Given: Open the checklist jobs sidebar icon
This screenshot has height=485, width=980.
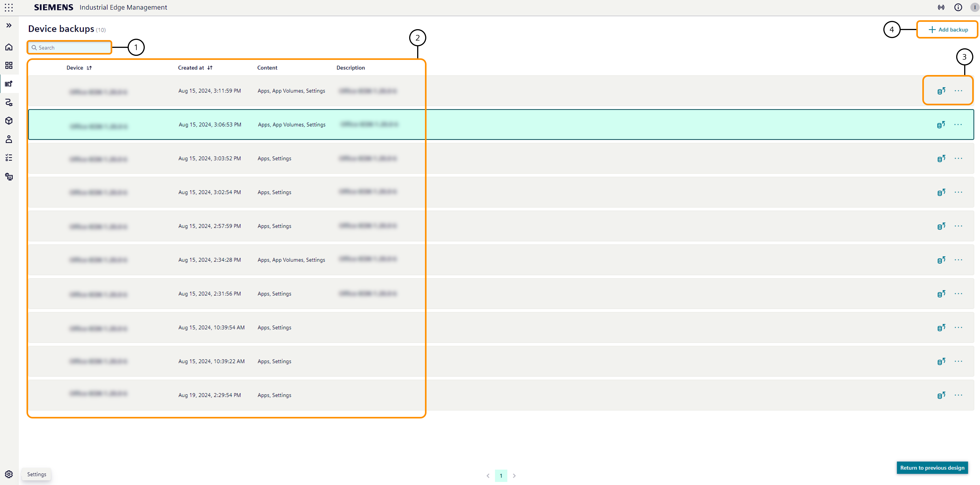Looking at the screenshot, I should click(9, 158).
